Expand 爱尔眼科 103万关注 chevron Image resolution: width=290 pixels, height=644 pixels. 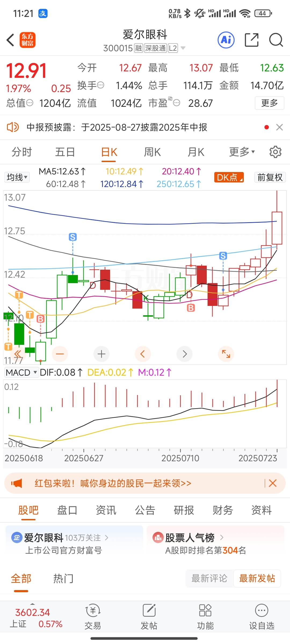(107, 537)
